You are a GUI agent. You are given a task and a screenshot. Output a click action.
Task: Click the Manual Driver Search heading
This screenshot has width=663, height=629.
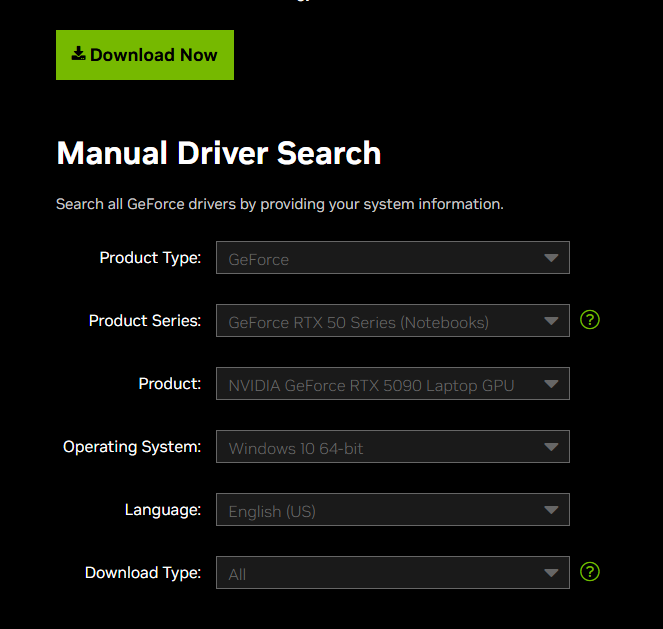tap(219, 153)
